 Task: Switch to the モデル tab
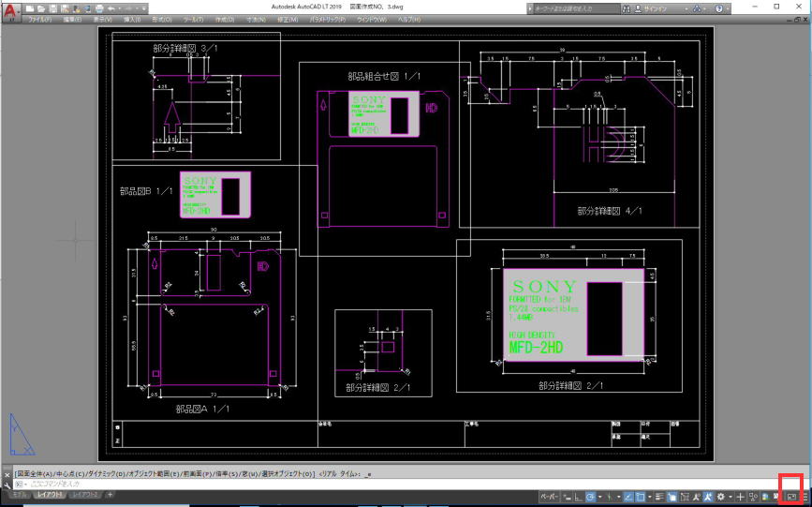(x=20, y=495)
